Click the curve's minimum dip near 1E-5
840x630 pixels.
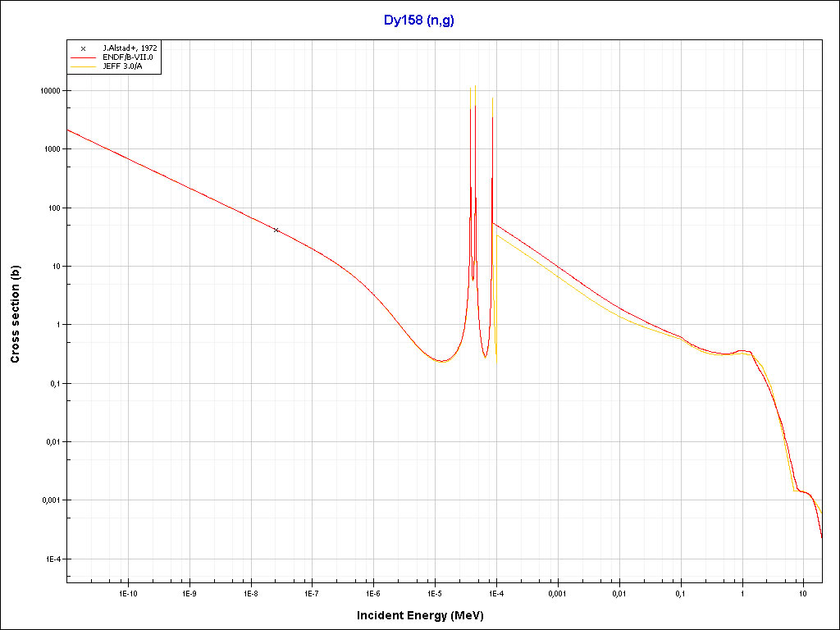(441, 361)
